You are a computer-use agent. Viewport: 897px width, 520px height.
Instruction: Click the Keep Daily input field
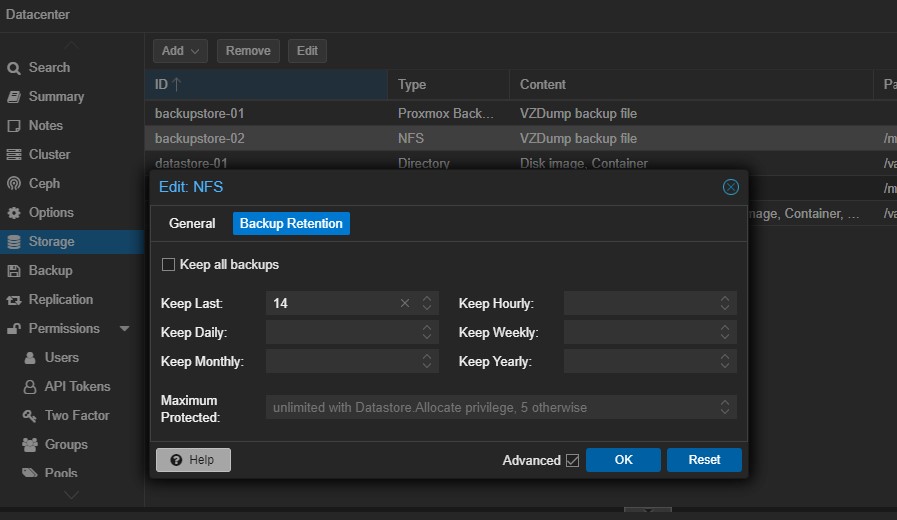click(x=340, y=332)
